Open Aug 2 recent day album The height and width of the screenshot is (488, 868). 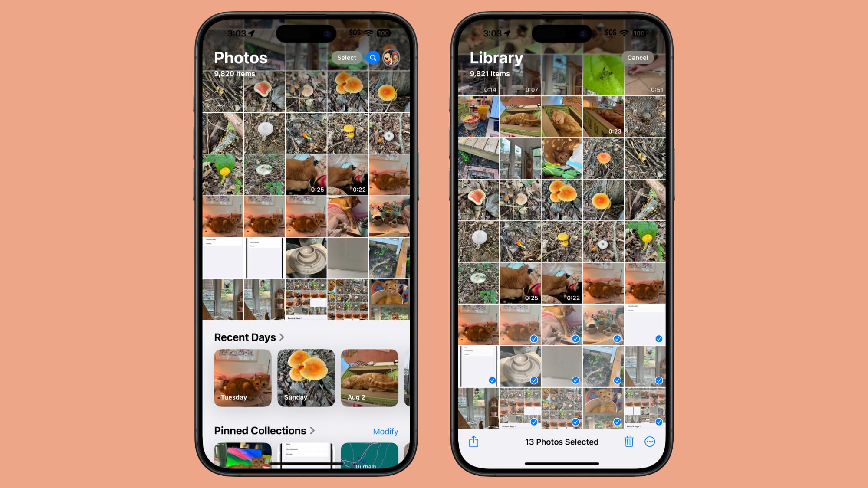369,377
